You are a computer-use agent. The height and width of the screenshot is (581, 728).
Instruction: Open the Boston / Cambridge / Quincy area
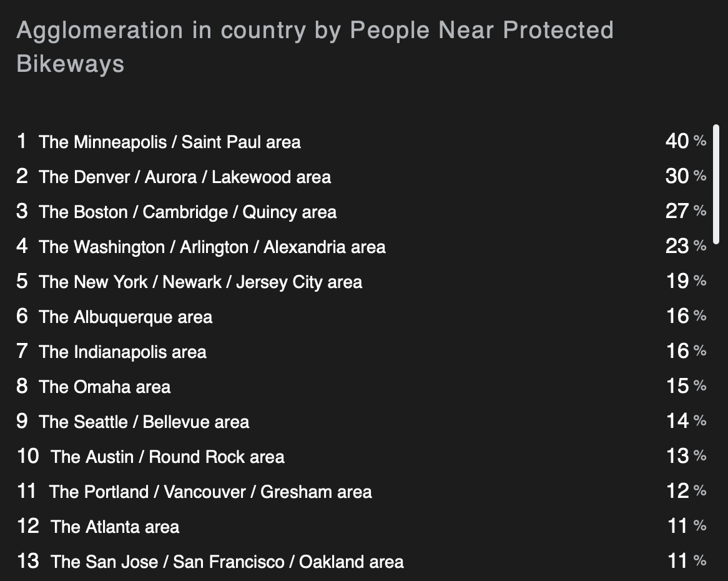point(187,212)
